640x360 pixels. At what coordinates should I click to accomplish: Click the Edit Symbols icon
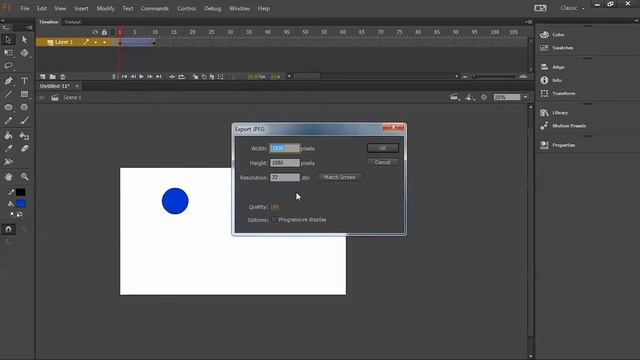pyautogui.click(x=470, y=97)
